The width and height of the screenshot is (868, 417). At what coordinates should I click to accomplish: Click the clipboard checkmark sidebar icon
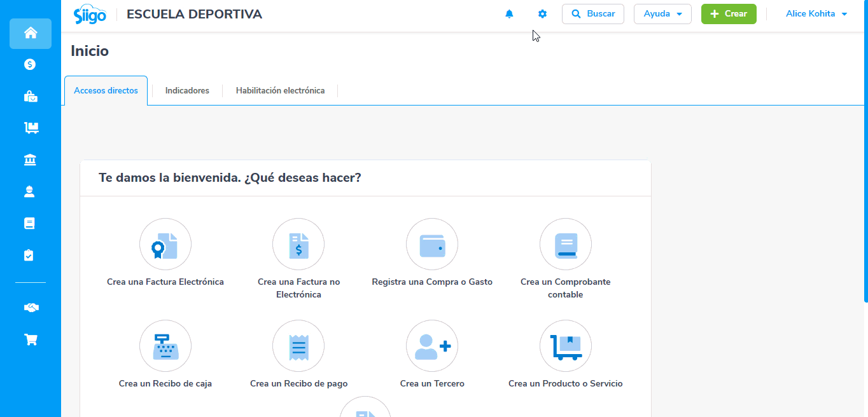(30, 255)
